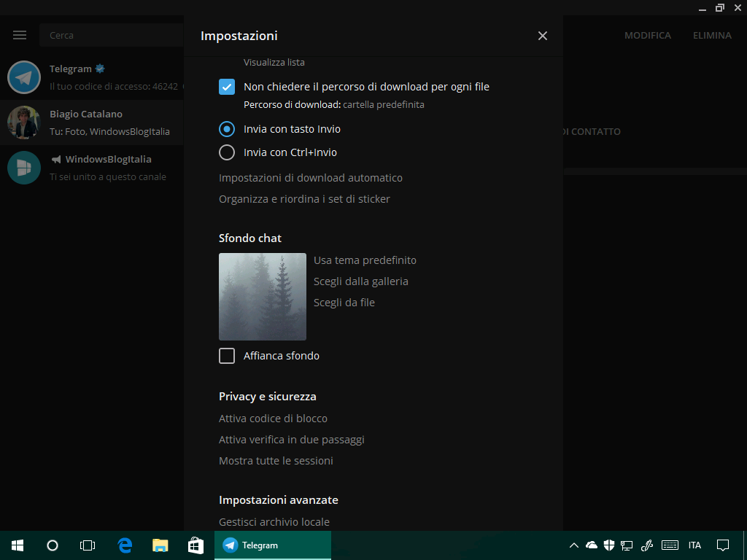
Task: Select Invia con tasto Invio option
Action: point(227,129)
